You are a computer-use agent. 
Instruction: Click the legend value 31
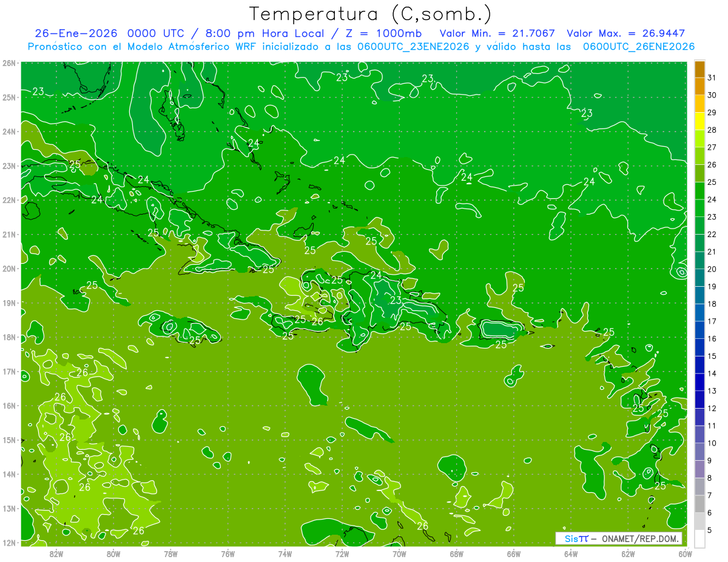[712, 78]
